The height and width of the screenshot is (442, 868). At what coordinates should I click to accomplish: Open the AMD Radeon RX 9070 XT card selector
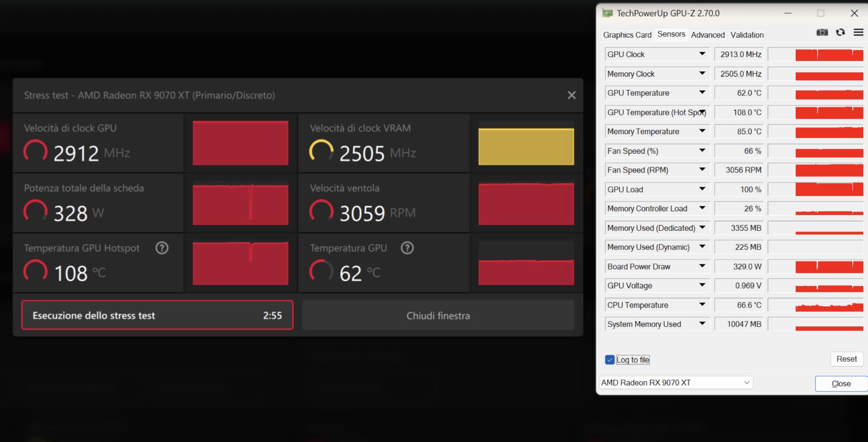click(x=676, y=382)
